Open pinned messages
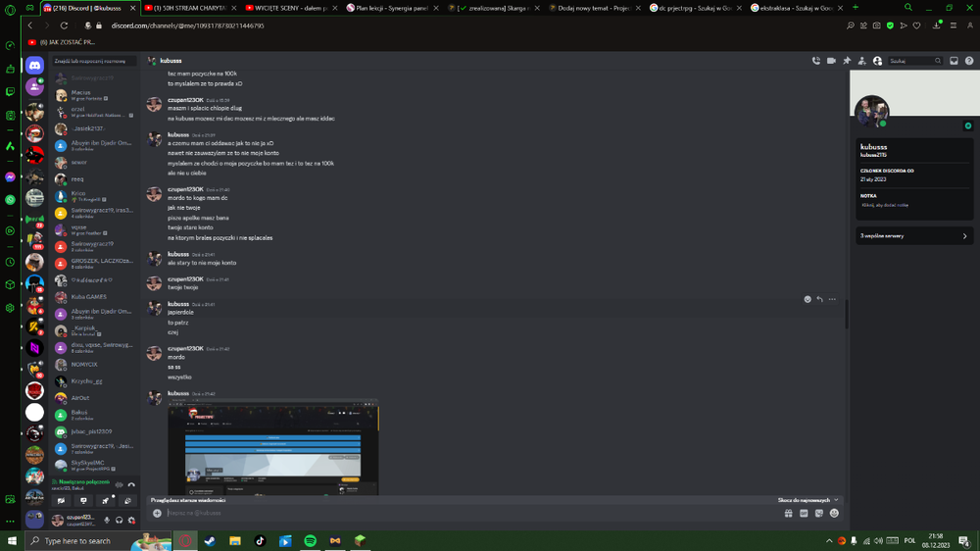This screenshot has height=551, width=980. tap(847, 61)
